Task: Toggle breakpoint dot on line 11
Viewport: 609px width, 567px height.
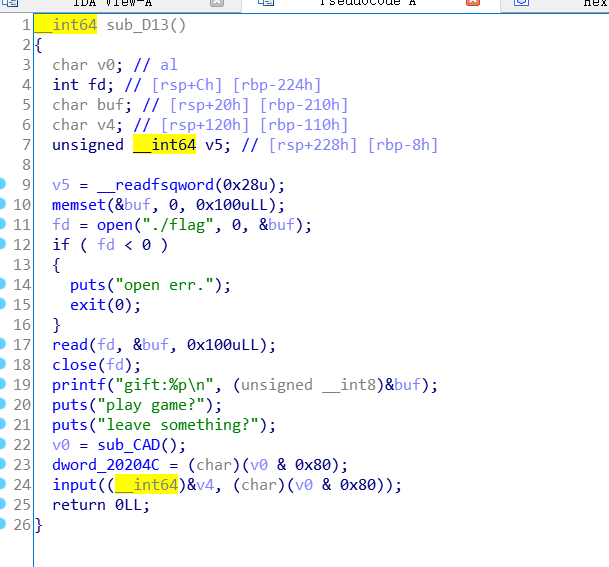Action: click(26, 225)
